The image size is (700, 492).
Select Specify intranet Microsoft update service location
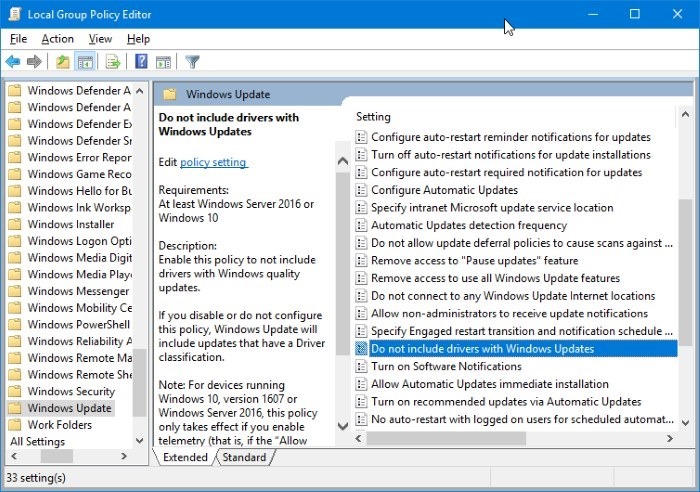(x=492, y=208)
